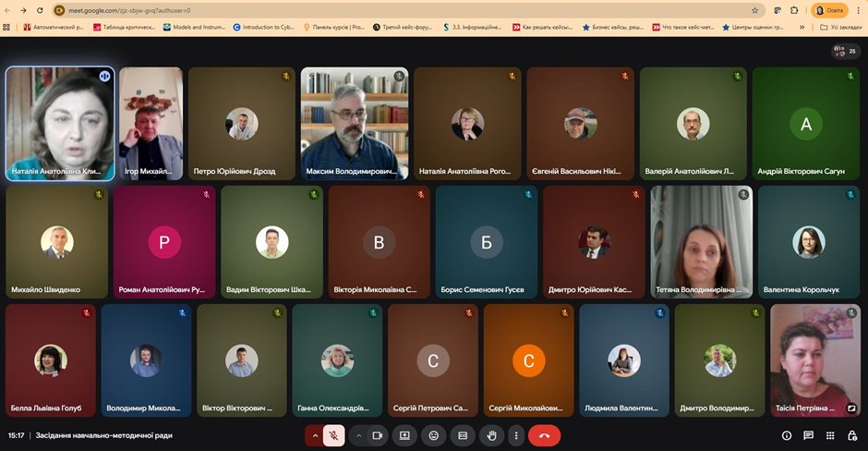The height and width of the screenshot is (451, 868).
Task: Open the Что такое кейс-мет... bookmark
Action: coord(683,27)
